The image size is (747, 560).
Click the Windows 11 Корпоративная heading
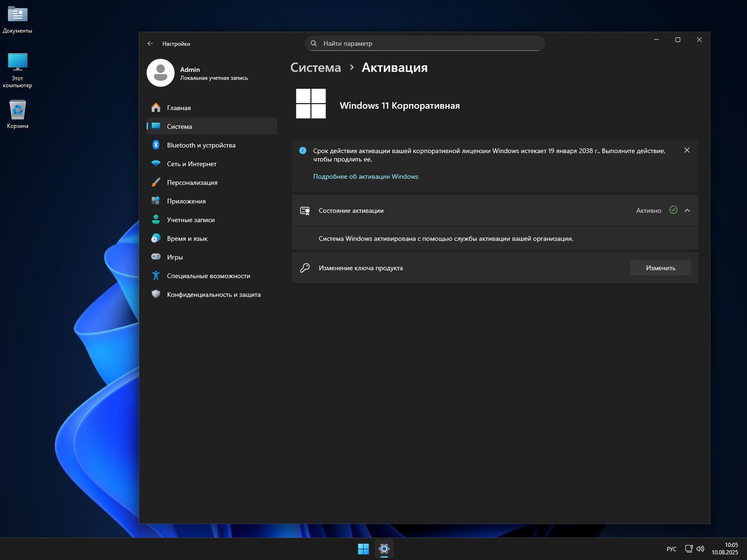(x=400, y=105)
